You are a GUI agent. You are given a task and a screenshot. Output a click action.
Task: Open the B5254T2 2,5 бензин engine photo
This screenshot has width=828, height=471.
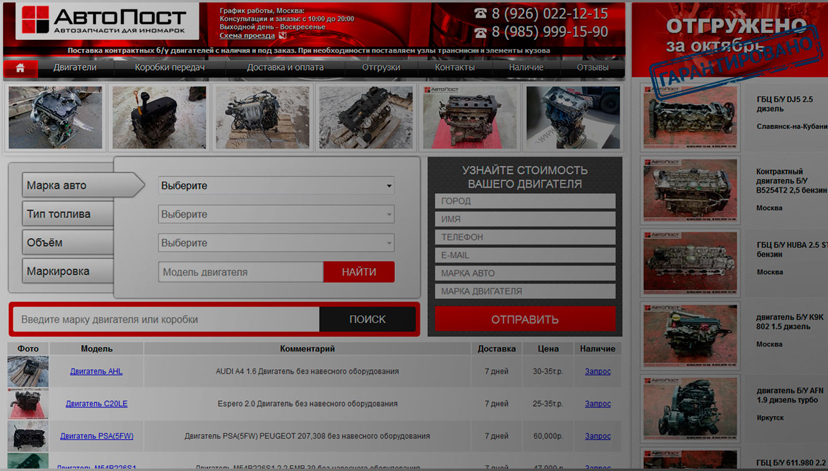click(690, 190)
